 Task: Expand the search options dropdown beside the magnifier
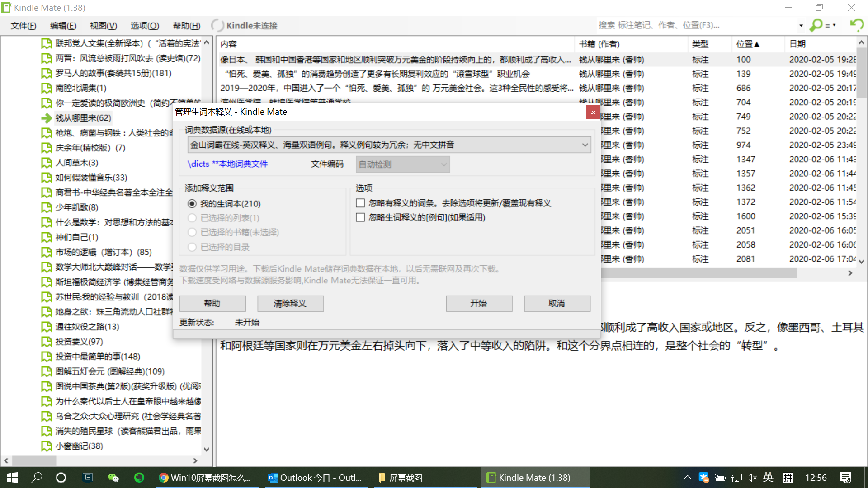point(834,25)
